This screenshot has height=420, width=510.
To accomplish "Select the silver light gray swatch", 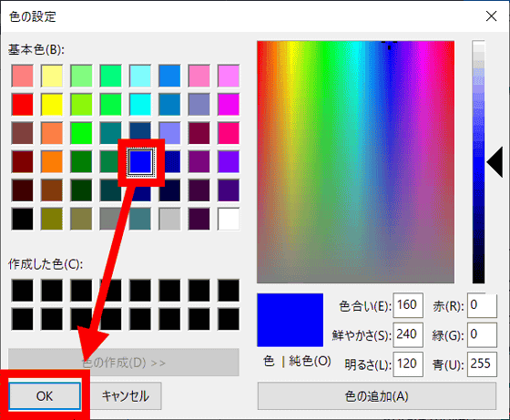I will (169, 219).
